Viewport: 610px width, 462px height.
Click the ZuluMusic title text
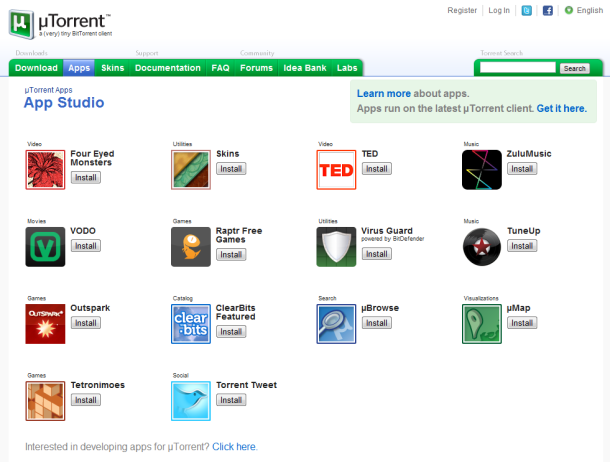pos(529,154)
